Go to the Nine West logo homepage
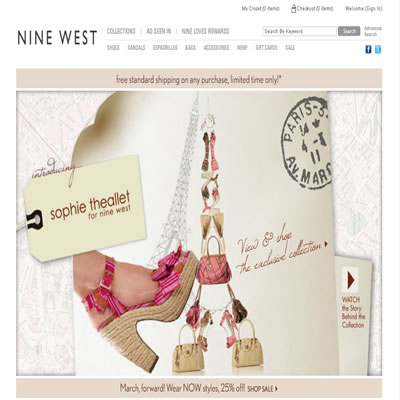This screenshot has width=400, height=400. coord(57,37)
